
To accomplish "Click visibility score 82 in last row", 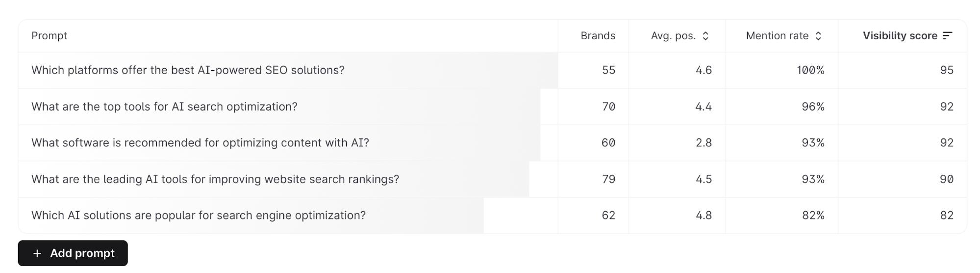I will coord(946,216).
